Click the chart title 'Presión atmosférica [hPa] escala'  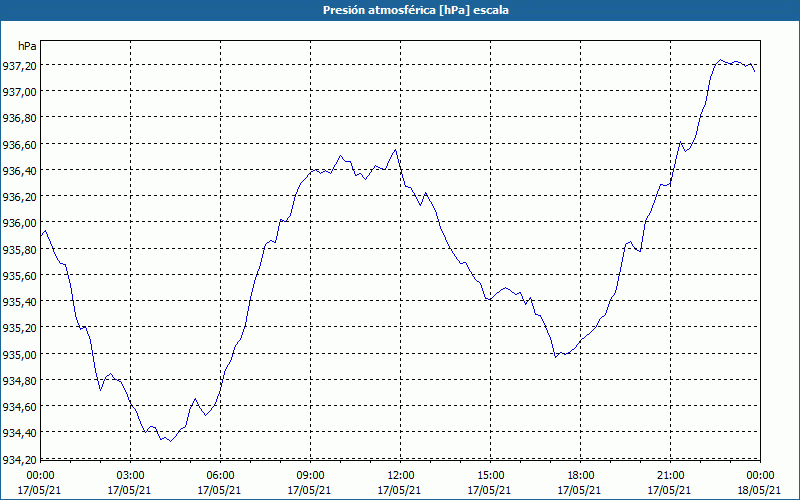point(416,10)
